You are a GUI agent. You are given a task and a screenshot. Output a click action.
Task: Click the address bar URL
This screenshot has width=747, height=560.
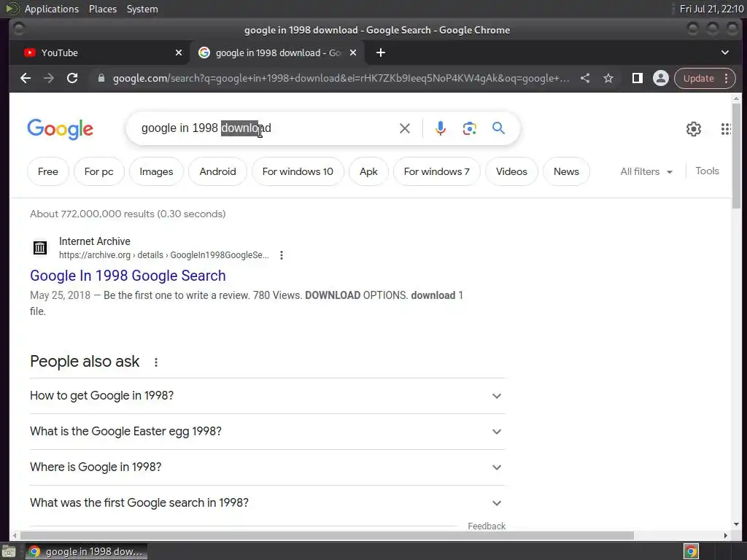pyautogui.click(x=341, y=78)
